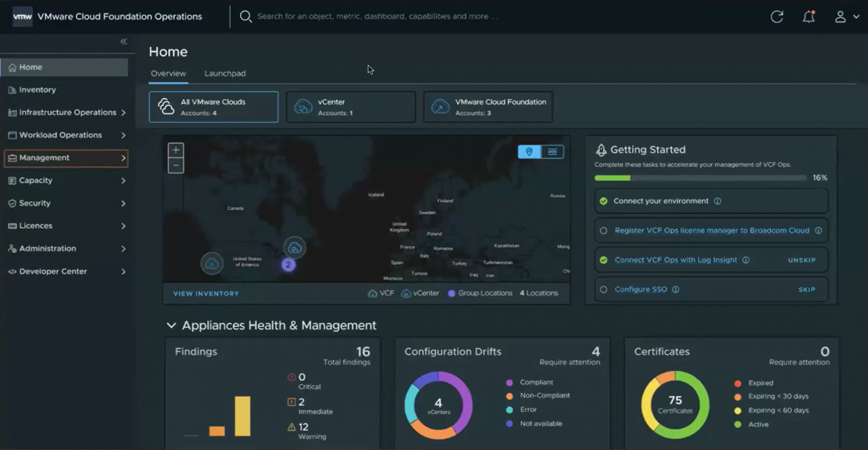Click the refresh icon in the top bar
Screen dimensions: 868x450
click(x=776, y=16)
